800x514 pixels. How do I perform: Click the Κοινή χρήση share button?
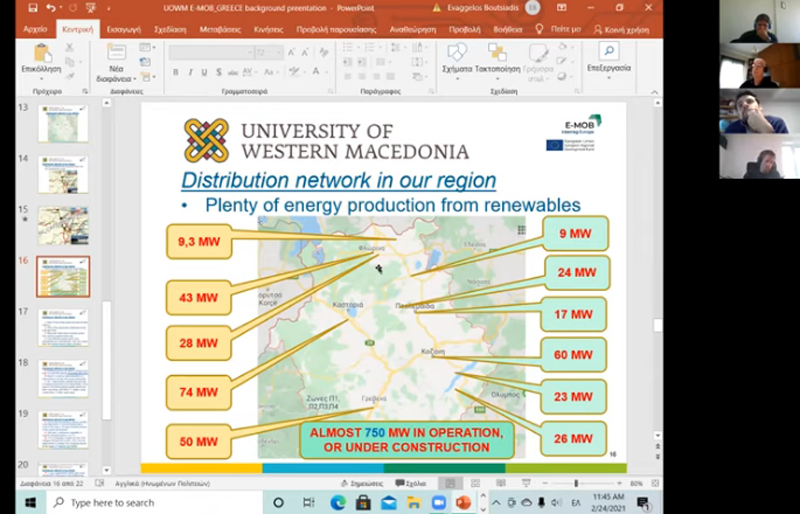tap(621, 30)
